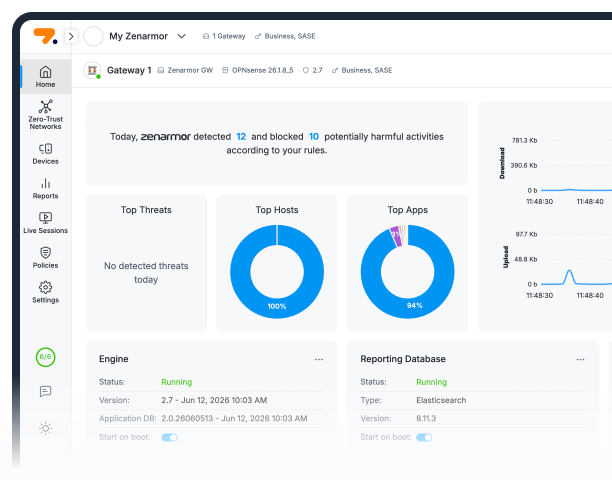Click the 6/6 progress circle
Image resolution: width=612 pixels, height=480 pixels.
tap(45, 357)
